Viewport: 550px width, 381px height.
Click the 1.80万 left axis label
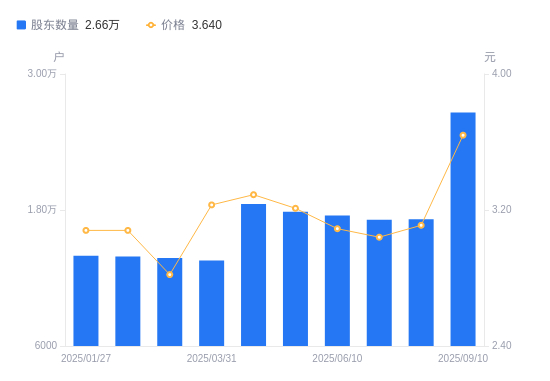click(42, 209)
